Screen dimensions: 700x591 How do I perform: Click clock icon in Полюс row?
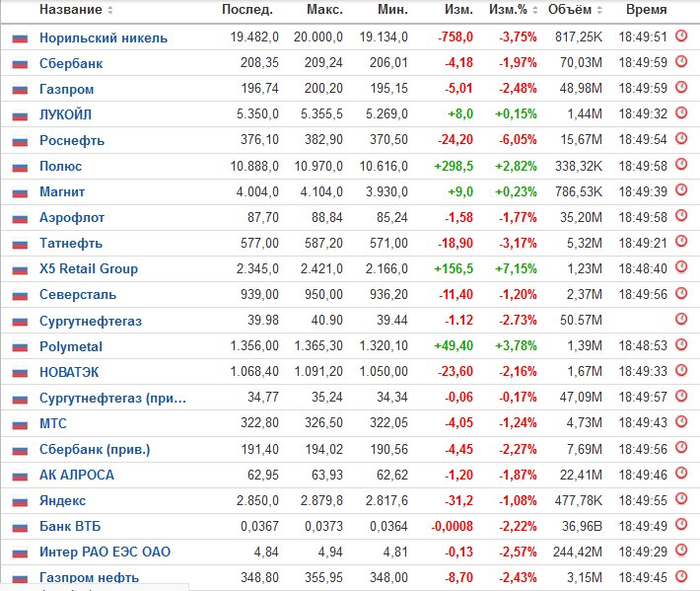(x=681, y=165)
